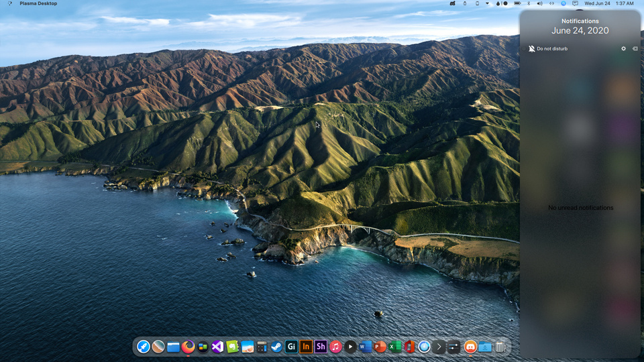Click the launcher icon in top-left corner
The image size is (644, 362).
[x=9, y=3]
